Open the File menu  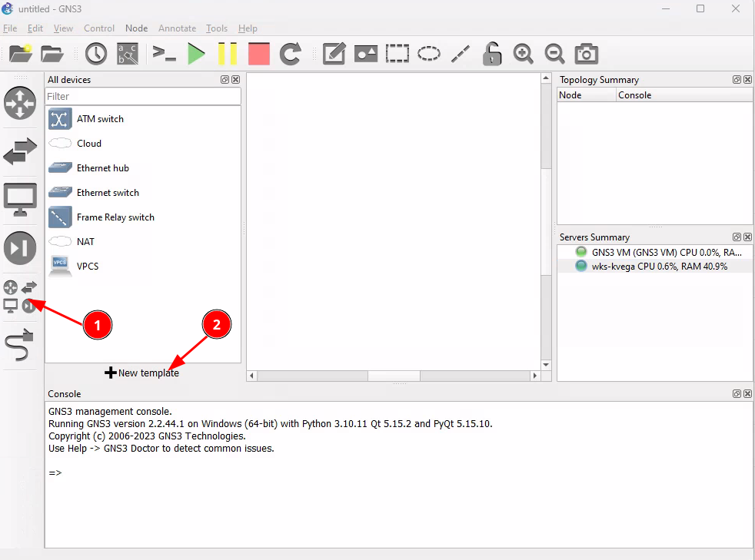(x=10, y=28)
